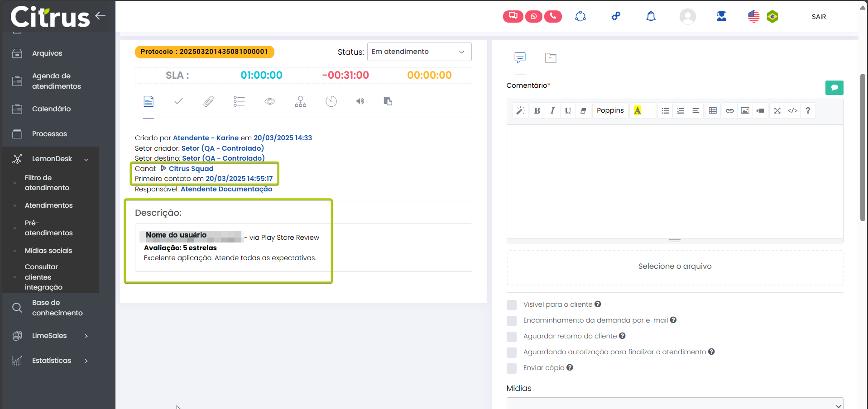The image size is (868, 409).
Task: Click the SAIR logout link
Action: pyautogui.click(x=819, y=17)
